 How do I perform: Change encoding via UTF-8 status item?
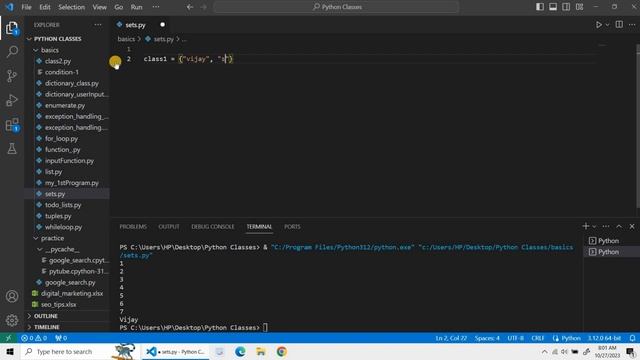coord(516,338)
